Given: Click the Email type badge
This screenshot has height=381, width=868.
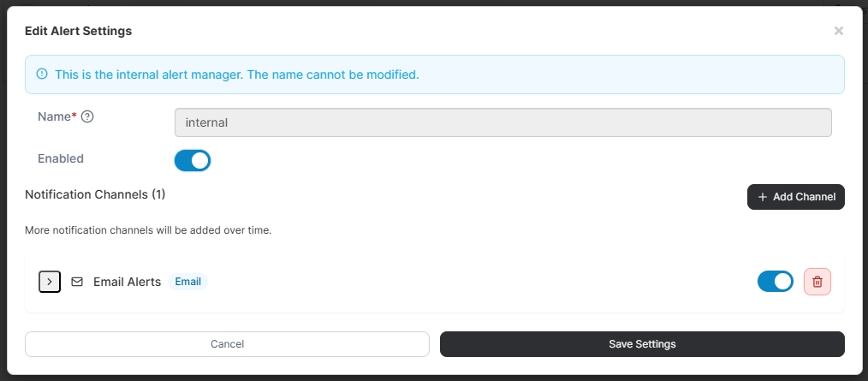Looking at the screenshot, I should pyautogui.click(x=187, y=282).
